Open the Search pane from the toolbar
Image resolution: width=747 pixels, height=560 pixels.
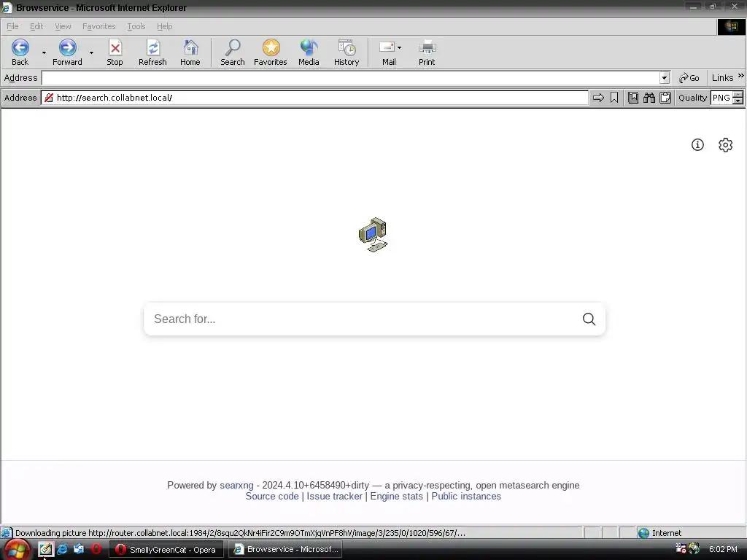233,52
